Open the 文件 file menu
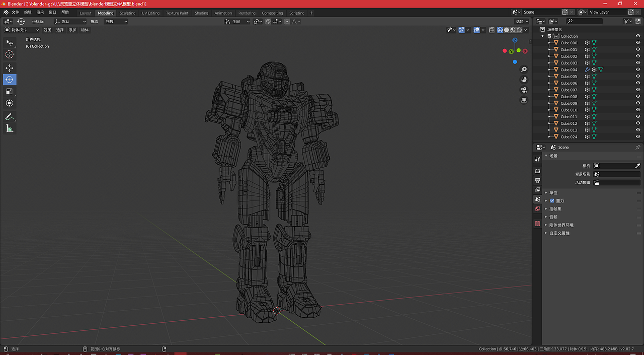 pos(15,12)
